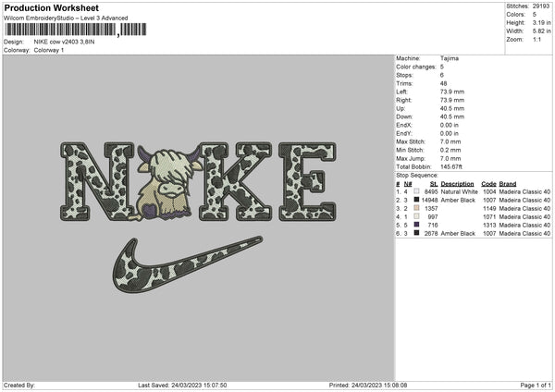Click the 'Code' column header
This screenshot has height=392, width=555.
coord(488,184)
